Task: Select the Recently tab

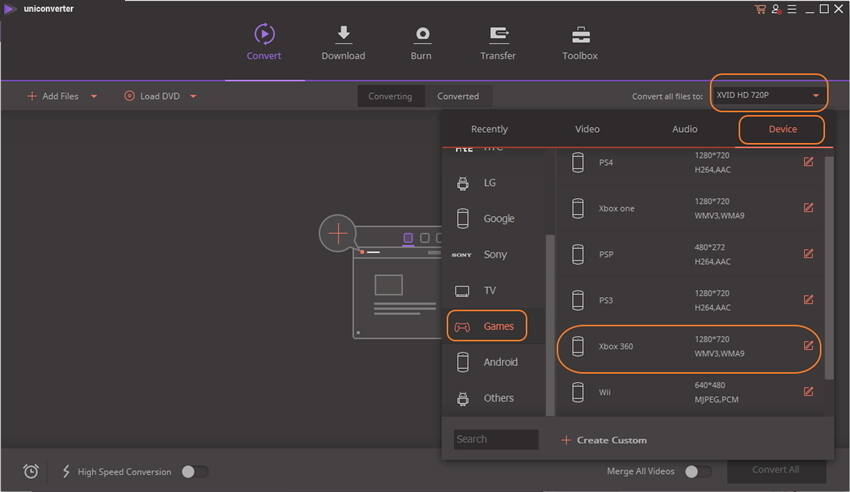Action: (489, 129)
